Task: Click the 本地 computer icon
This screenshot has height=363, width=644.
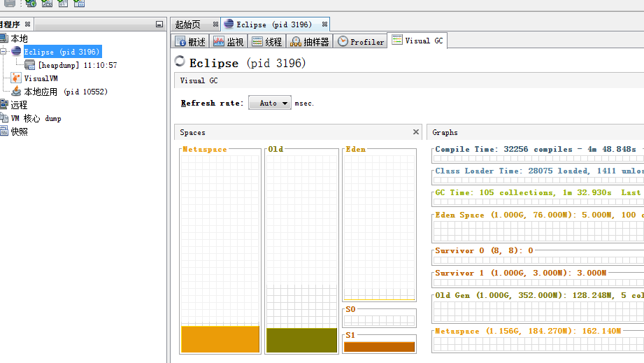Action: pos(3,38)
